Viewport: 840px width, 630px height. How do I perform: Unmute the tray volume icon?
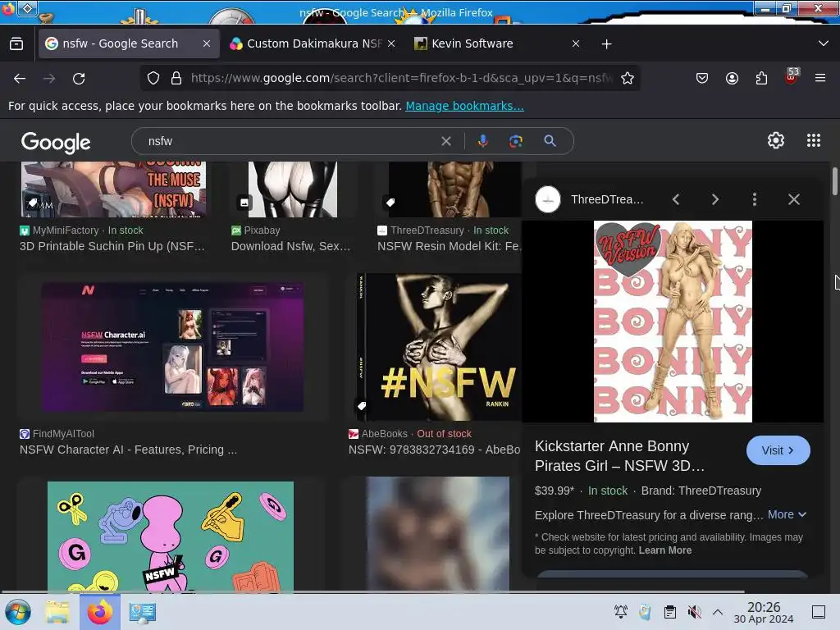pos(694,612)
